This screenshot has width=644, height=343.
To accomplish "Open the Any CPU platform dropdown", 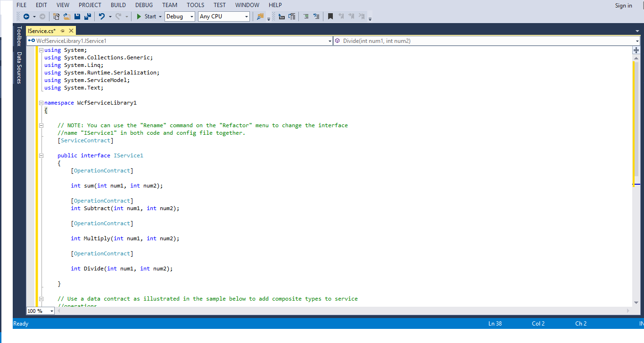I will pos(246,16).
